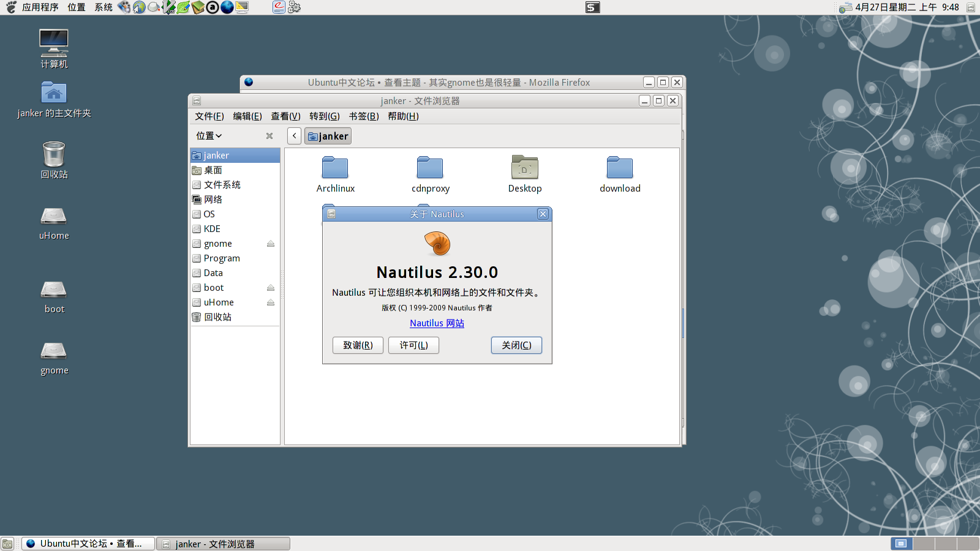980x551 pixels.
Task: Select the 计算机 desktop icon
Action: click(x=54, y=49)
